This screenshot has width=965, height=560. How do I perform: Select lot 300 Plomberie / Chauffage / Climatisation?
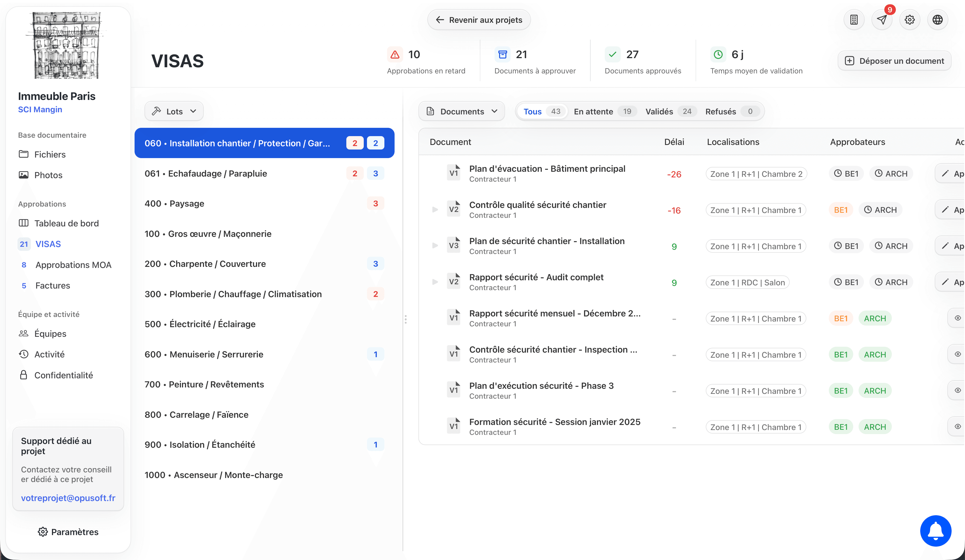233,294
